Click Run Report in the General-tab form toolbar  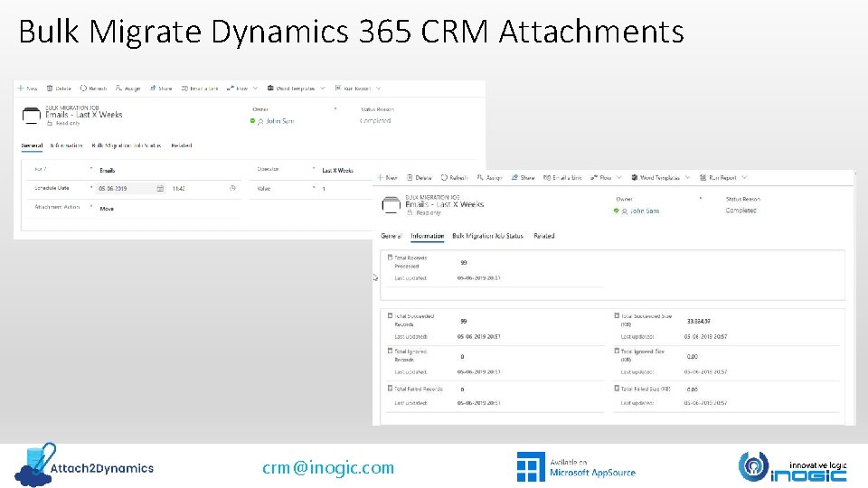354,88
